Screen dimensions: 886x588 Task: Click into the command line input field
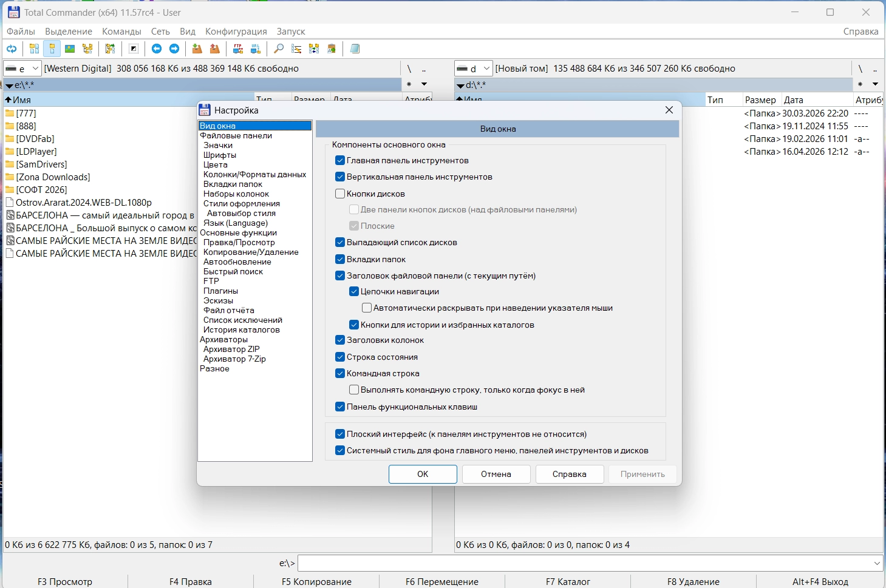click(583, 563)
